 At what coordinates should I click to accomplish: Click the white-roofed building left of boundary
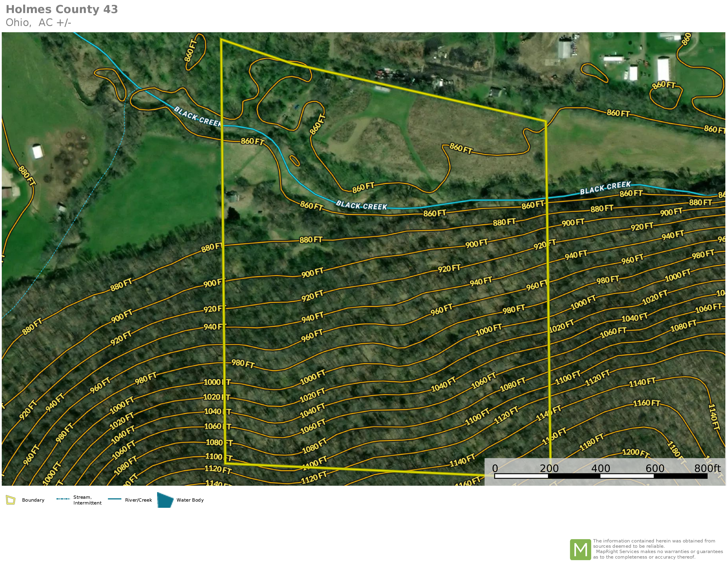(x=38, y=151)
